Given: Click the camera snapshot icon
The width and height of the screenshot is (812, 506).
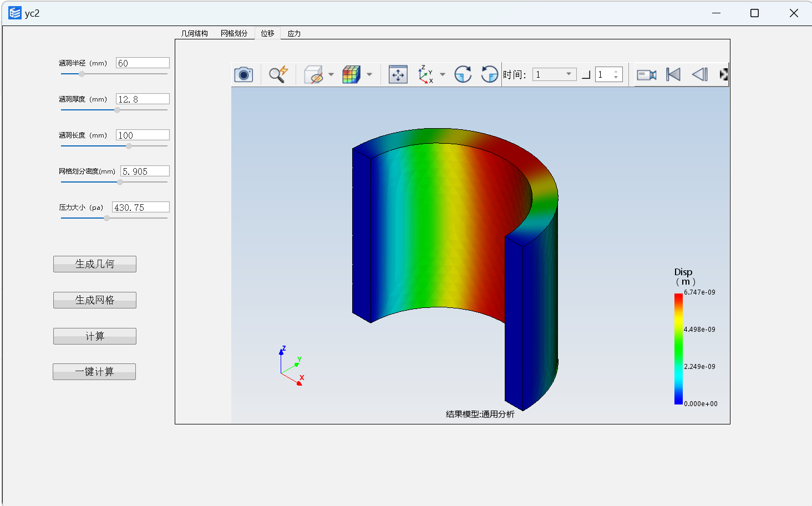Looking at the screenshot, I should pos(243,74).
